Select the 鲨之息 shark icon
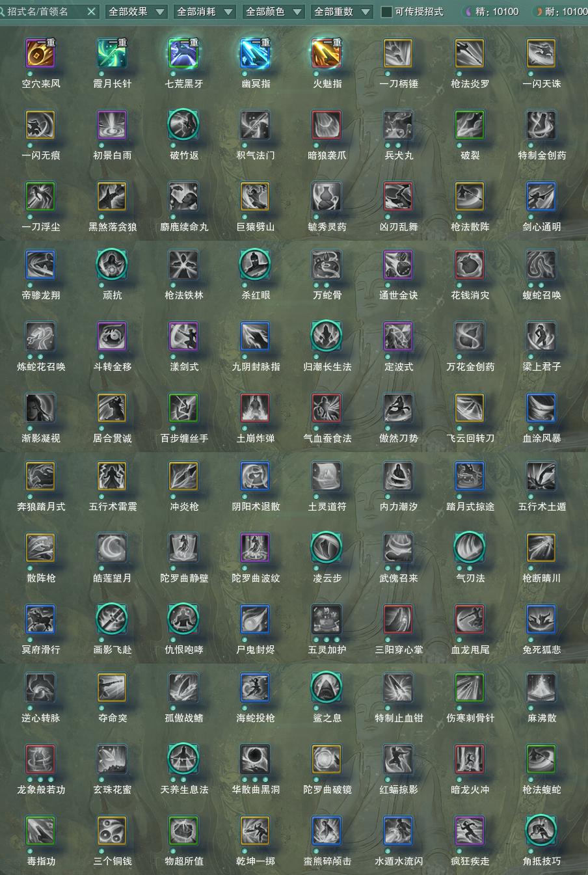This screenshot has height=875, width=588. (x=327, y=687)
